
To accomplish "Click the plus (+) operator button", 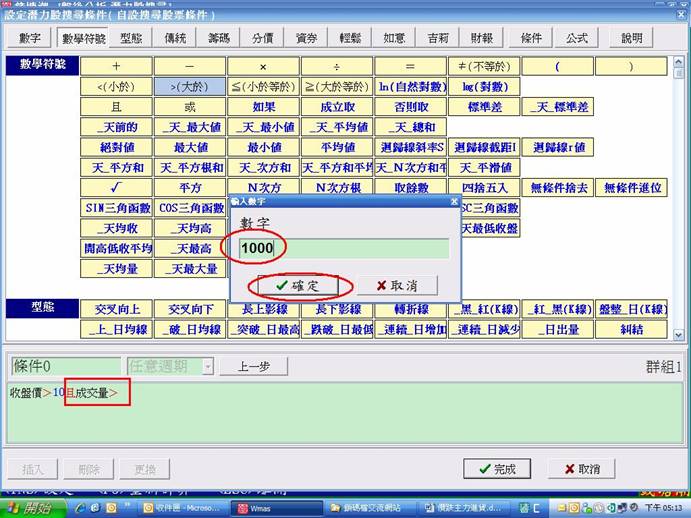I will (117, 66).
